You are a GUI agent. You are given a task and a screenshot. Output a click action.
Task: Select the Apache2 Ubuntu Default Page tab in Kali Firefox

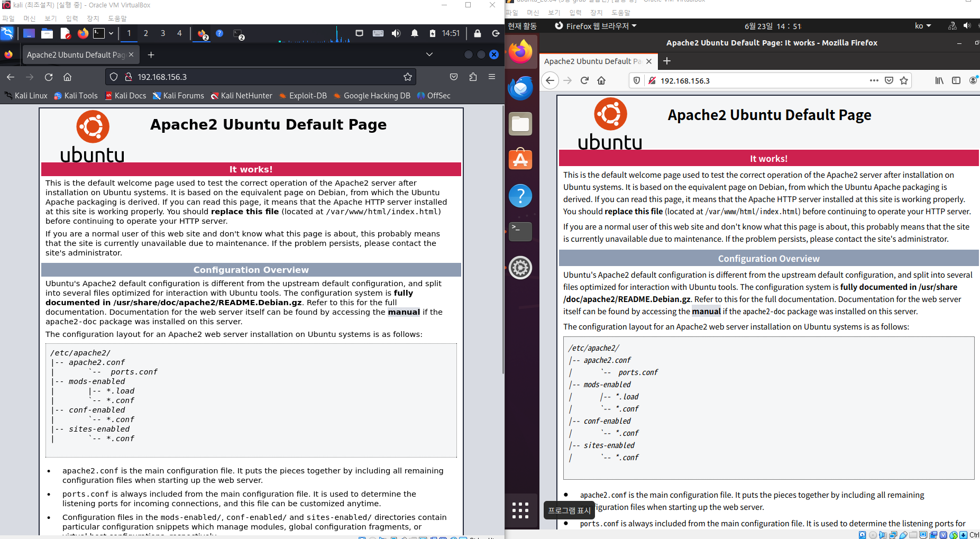[x=76, y=54]
